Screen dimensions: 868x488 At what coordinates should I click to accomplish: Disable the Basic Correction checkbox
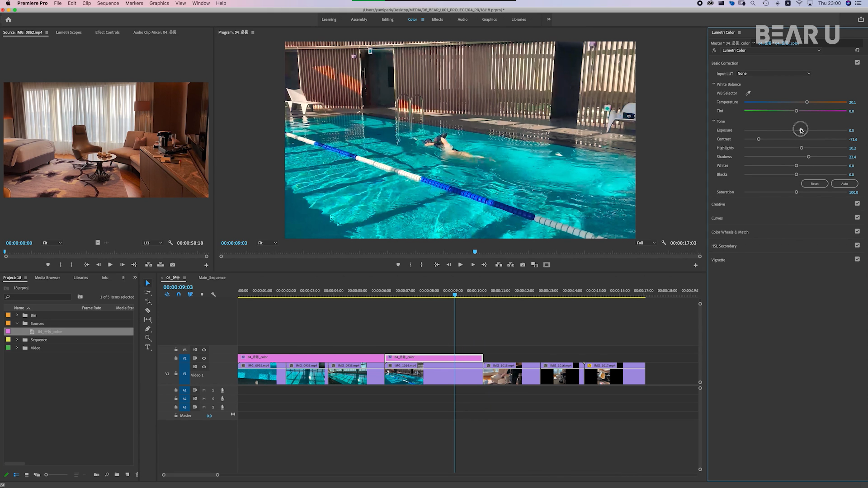point(857,62)
